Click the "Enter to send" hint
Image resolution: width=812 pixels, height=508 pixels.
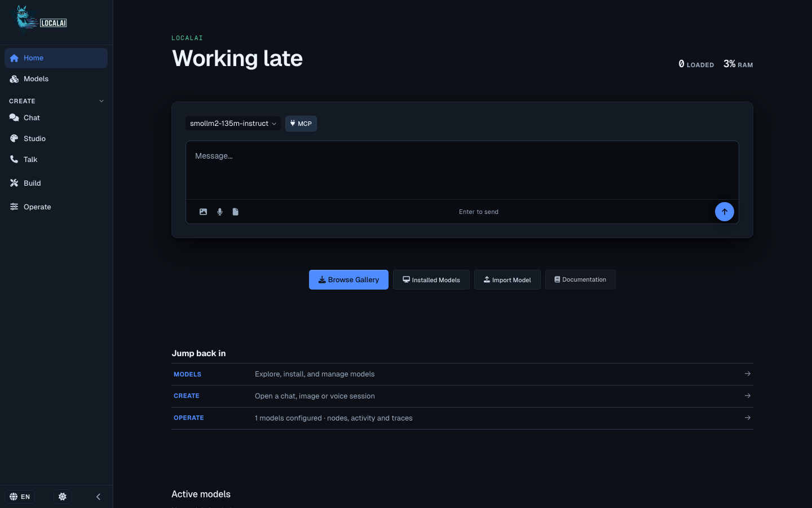(479, 212)
